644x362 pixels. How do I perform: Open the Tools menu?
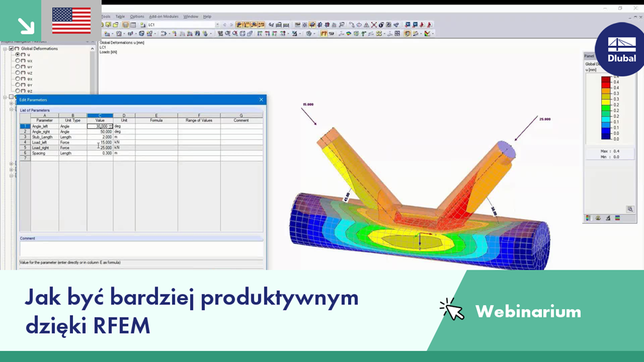click(105, 17)
